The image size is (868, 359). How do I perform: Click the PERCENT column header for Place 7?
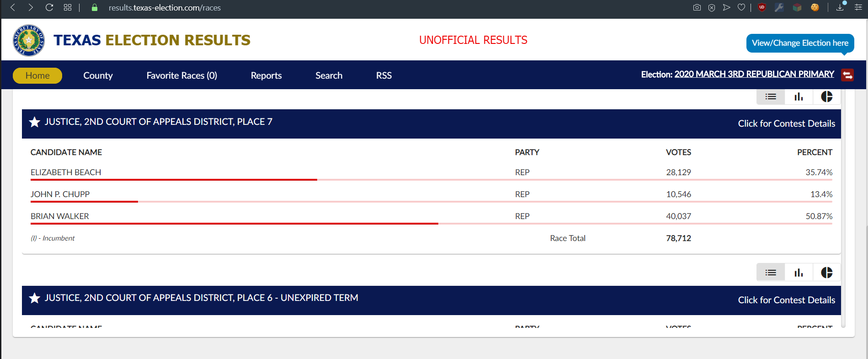coord(815,152)
